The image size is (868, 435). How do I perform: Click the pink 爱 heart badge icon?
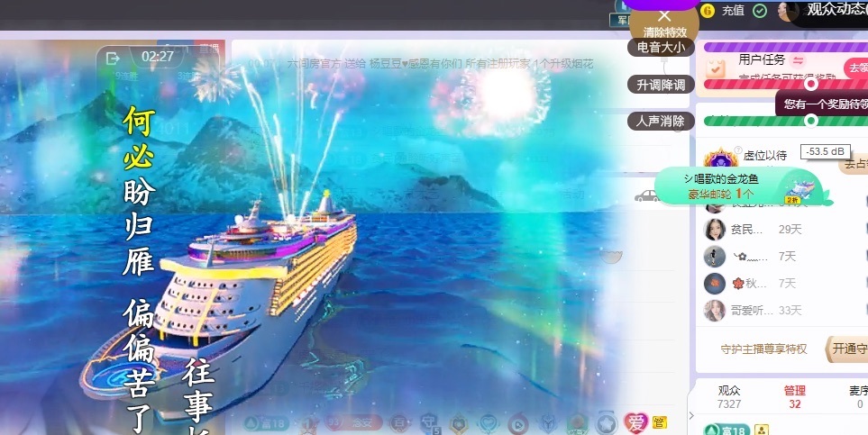tap(636, 421)
